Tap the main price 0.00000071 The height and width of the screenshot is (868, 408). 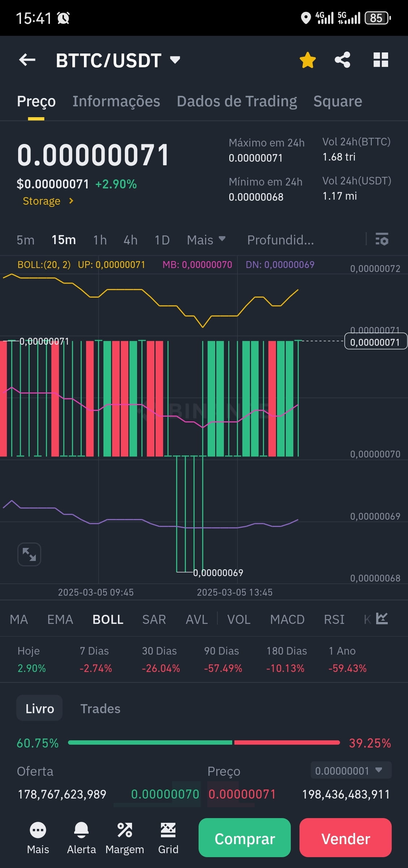click(93, 155)
